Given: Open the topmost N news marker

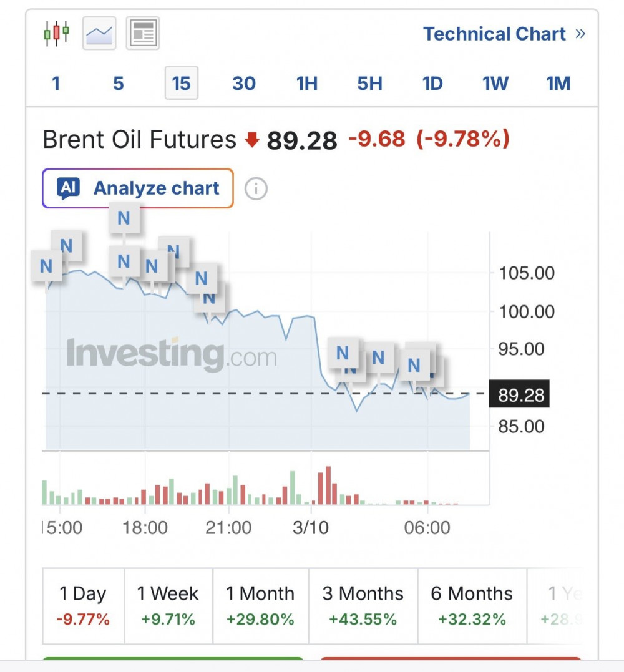Looking at the screenshot, I should click(124, 218).
